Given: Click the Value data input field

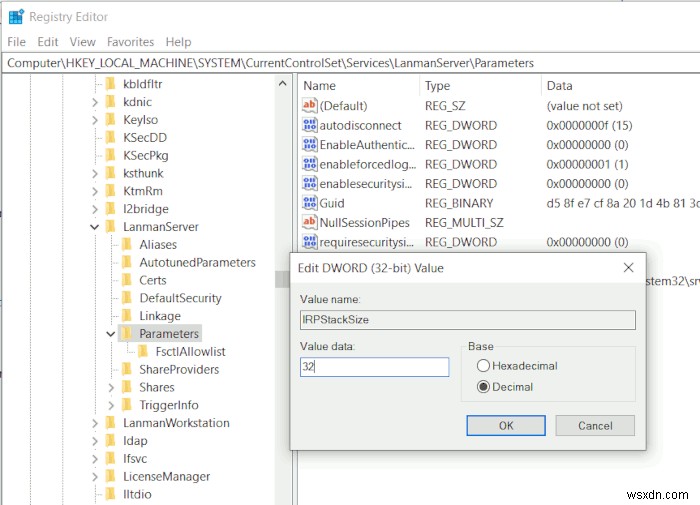Looking at the screenshot, I should click(x=375, y=367).
